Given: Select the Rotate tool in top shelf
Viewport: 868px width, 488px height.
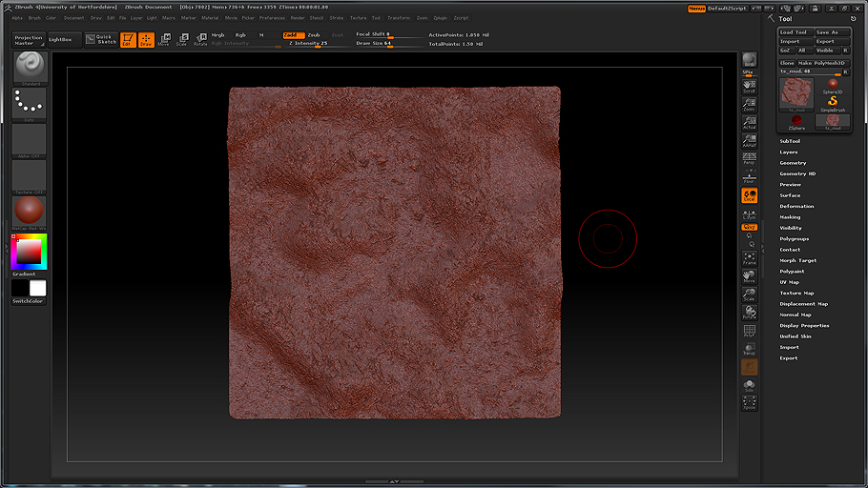Looking at the screenshot, I should coord(200,40).
